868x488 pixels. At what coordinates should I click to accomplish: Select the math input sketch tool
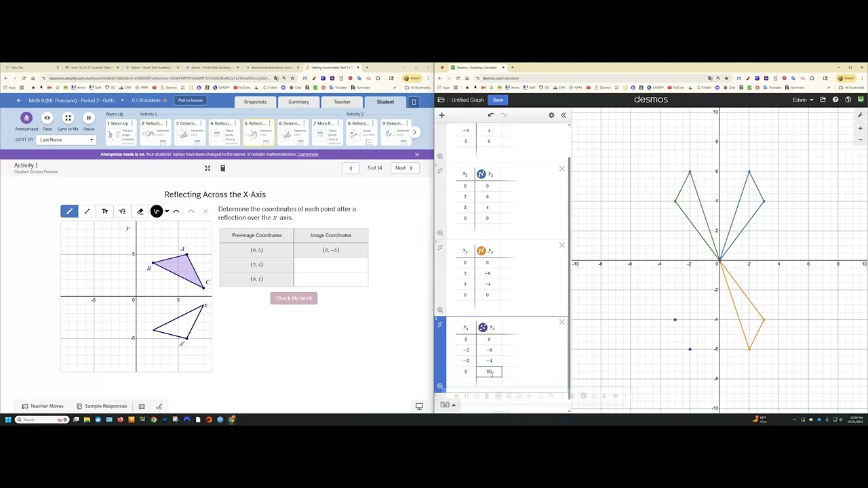(x=122, y=211)
